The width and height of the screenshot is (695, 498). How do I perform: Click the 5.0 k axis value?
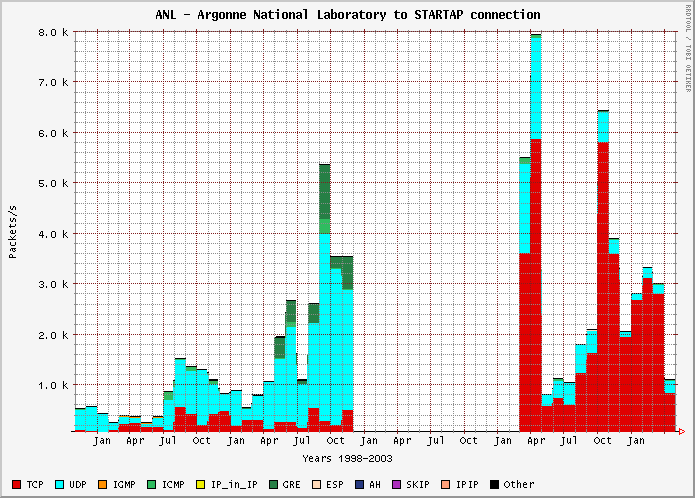(x=53, y=183)
